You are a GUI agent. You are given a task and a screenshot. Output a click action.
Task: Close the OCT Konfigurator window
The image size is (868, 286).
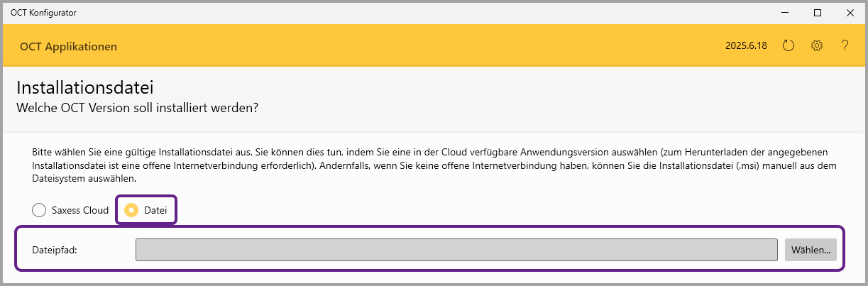(850, 13)
